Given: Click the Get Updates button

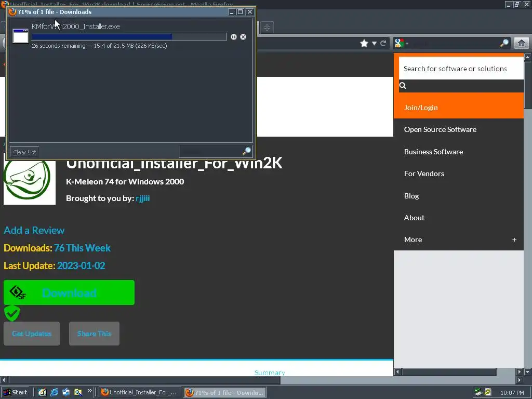Looking at the screenshot, I should pos(32,334).
